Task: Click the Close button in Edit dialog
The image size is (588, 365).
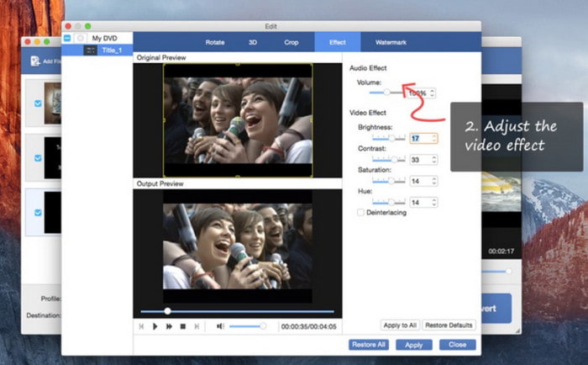Action: coord(458,345)
